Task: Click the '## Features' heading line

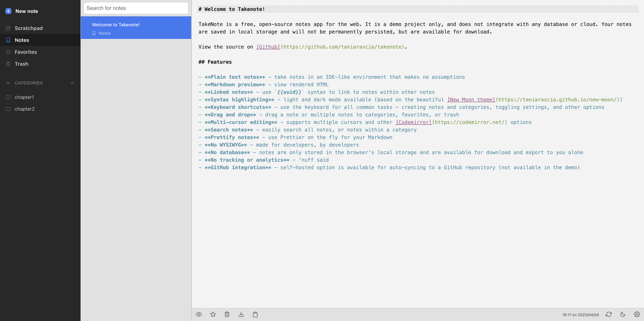Action: click(215, 62)
